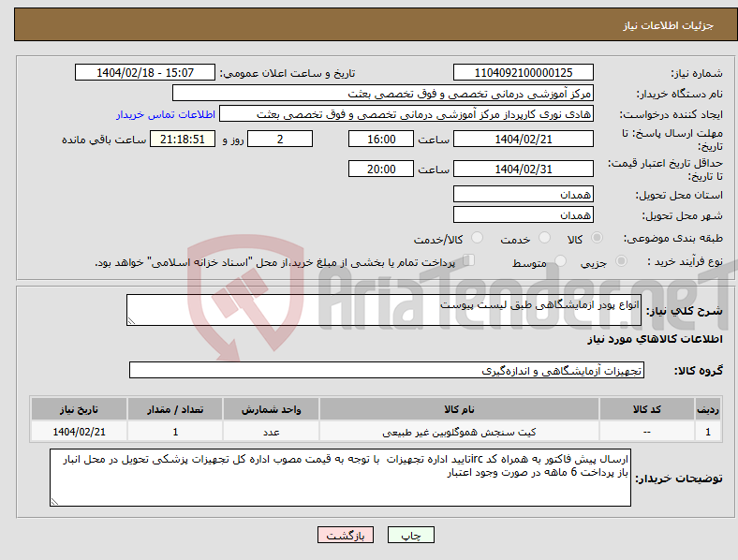Click the deadline time 16:00 field
The width and height of the screenshot is (738, 560).
point(381,139)
